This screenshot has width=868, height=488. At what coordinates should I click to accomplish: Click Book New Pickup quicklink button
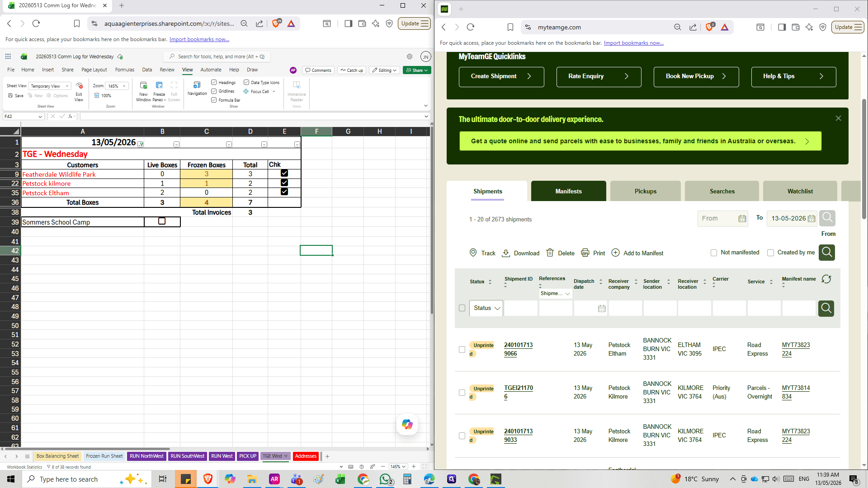[x=696, y=76]
